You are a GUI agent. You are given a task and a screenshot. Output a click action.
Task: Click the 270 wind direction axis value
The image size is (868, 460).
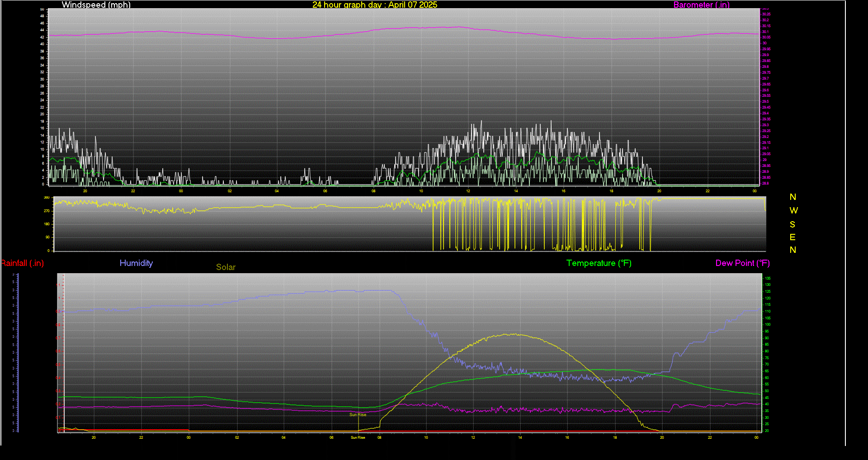pos(47,211)
